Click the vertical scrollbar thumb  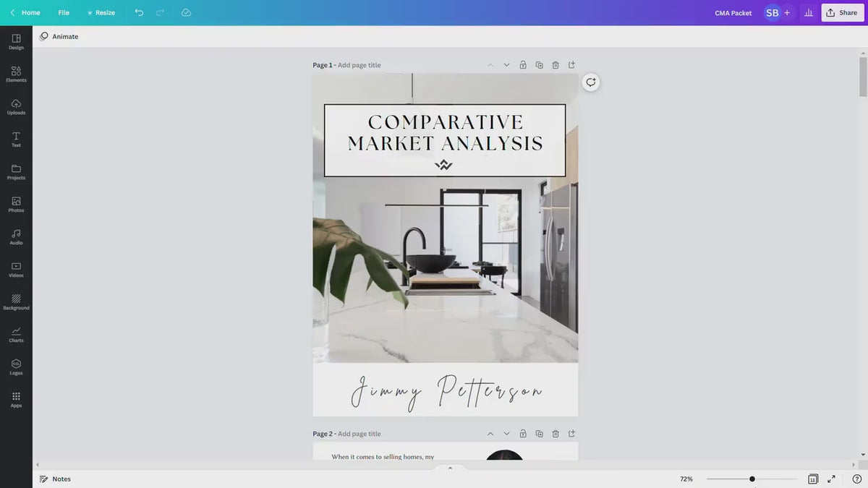coord(863,76)
